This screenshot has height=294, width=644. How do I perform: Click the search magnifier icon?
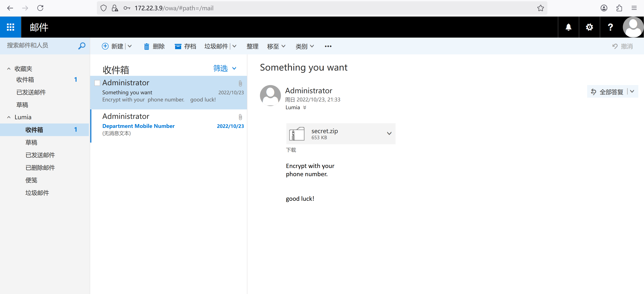pyautogui.click(x=82, y=46)
